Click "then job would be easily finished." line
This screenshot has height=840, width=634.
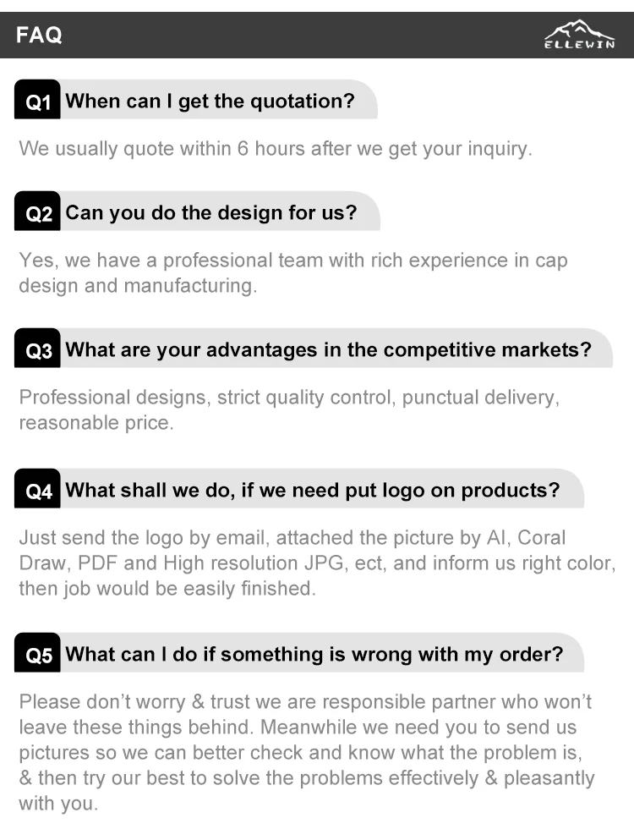[x=167, y=589]
